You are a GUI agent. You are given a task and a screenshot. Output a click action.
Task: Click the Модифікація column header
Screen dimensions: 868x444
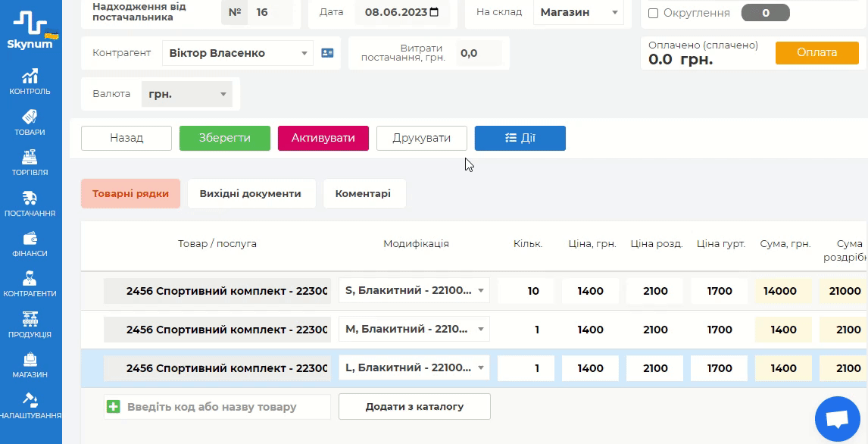(416, 243)
